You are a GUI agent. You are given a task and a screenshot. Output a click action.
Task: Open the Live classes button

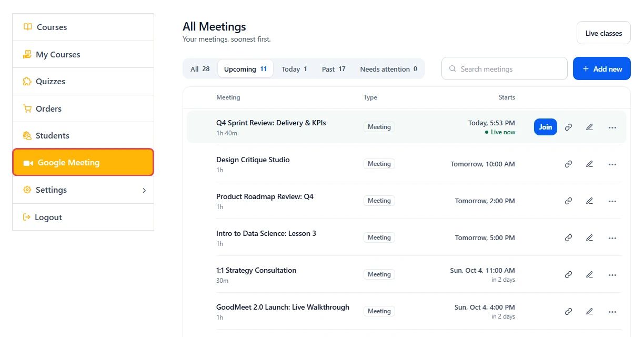tap(603, 33)
